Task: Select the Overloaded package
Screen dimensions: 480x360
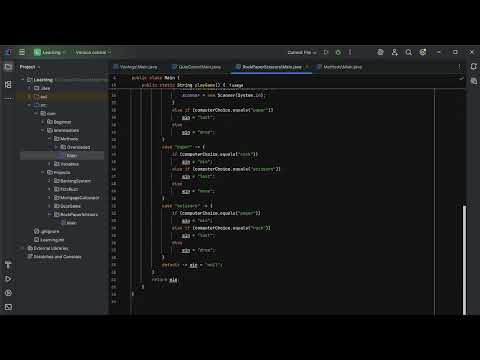Action: click(x=75, y=147)
